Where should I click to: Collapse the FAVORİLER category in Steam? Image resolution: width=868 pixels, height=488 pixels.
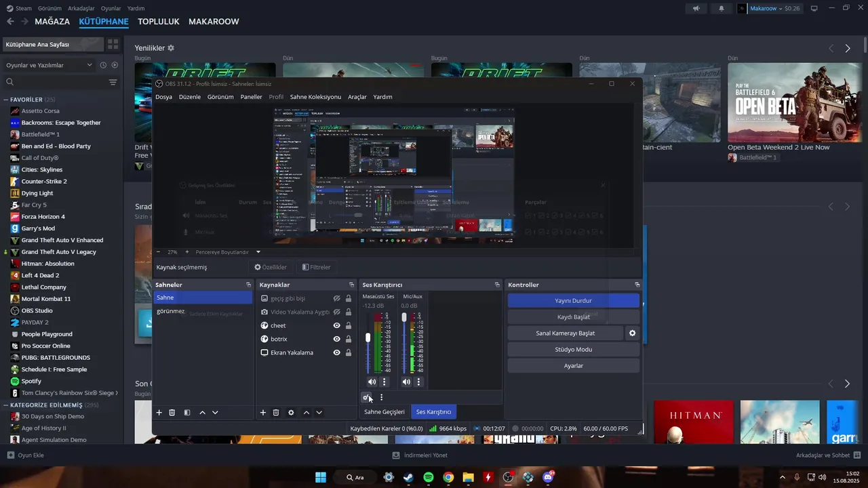tap(6, 100)
